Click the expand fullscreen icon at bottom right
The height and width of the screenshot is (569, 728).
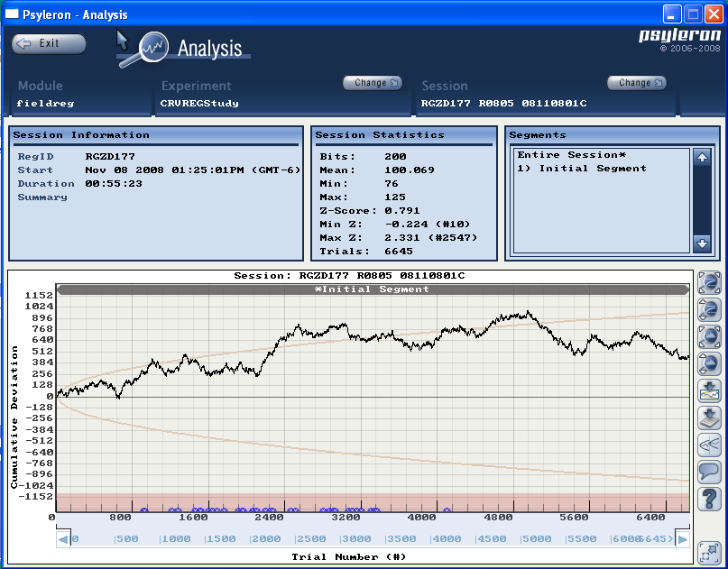click(x=710, y=551)
